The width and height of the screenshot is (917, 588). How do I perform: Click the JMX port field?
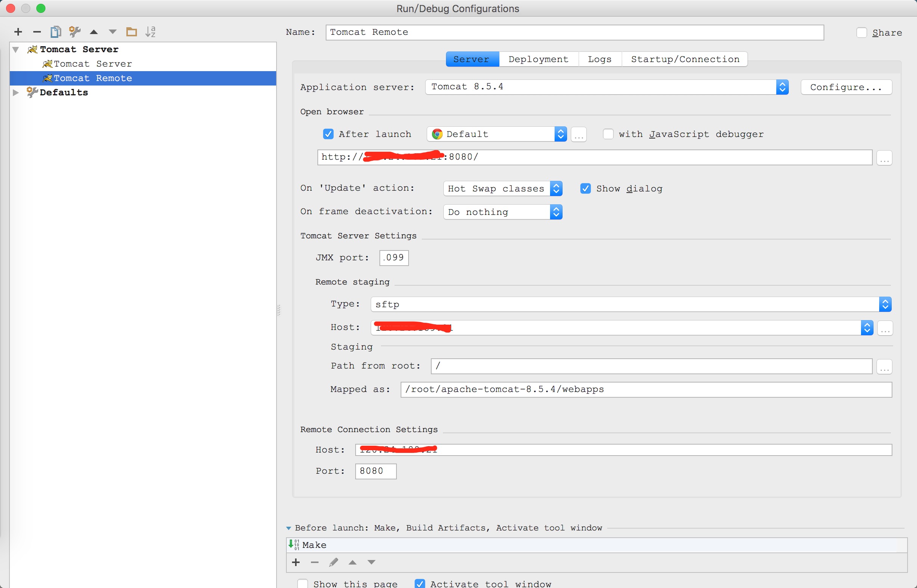point(394,258)
